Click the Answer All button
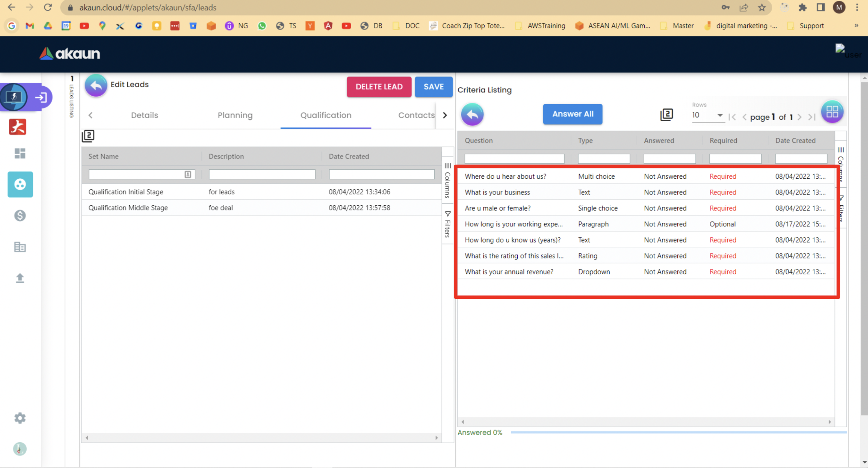This screenshot has width=868, height=468. point(572,114)
